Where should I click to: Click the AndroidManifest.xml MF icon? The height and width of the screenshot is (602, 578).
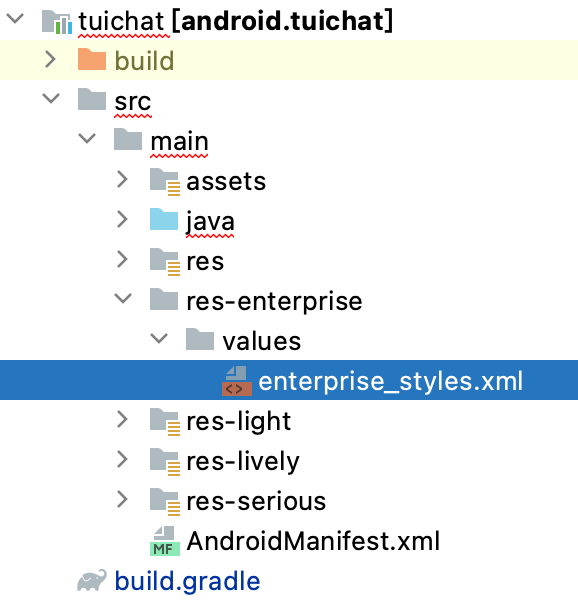pyautogui.click(x=165, y=541)
